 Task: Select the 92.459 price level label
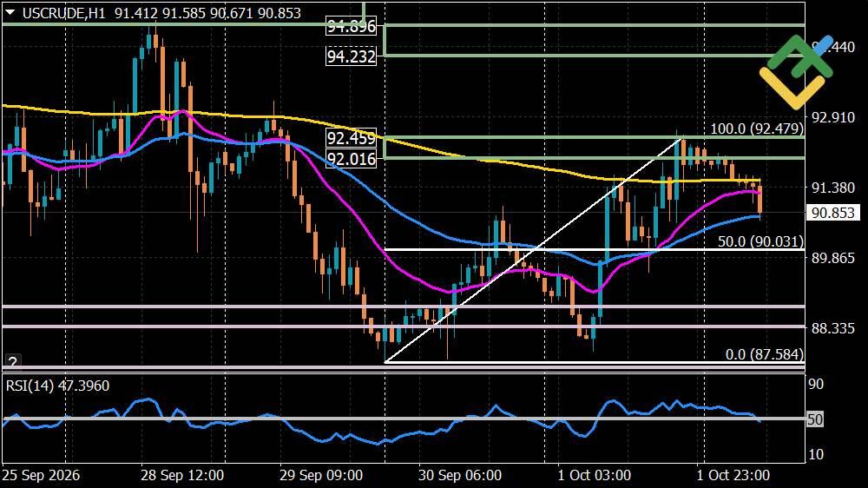tap(351, 137)
